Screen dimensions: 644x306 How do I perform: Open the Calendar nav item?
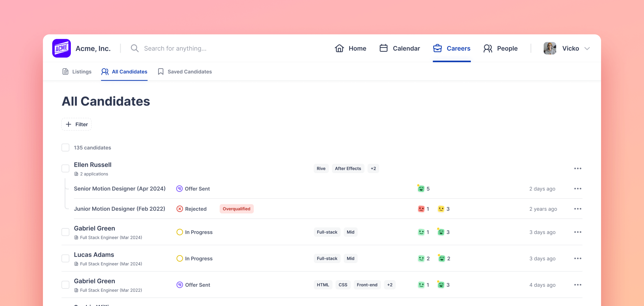(x=400, y=48)
